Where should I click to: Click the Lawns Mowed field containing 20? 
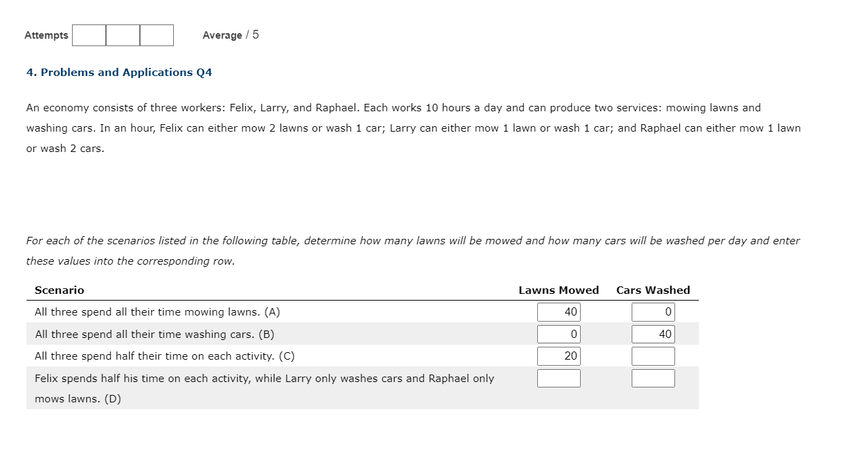558,356
